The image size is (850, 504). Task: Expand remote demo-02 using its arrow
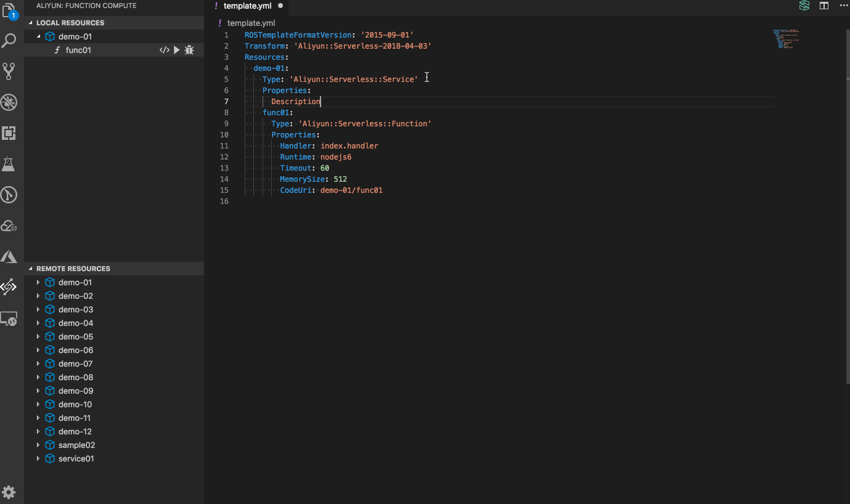coord(38,296)
